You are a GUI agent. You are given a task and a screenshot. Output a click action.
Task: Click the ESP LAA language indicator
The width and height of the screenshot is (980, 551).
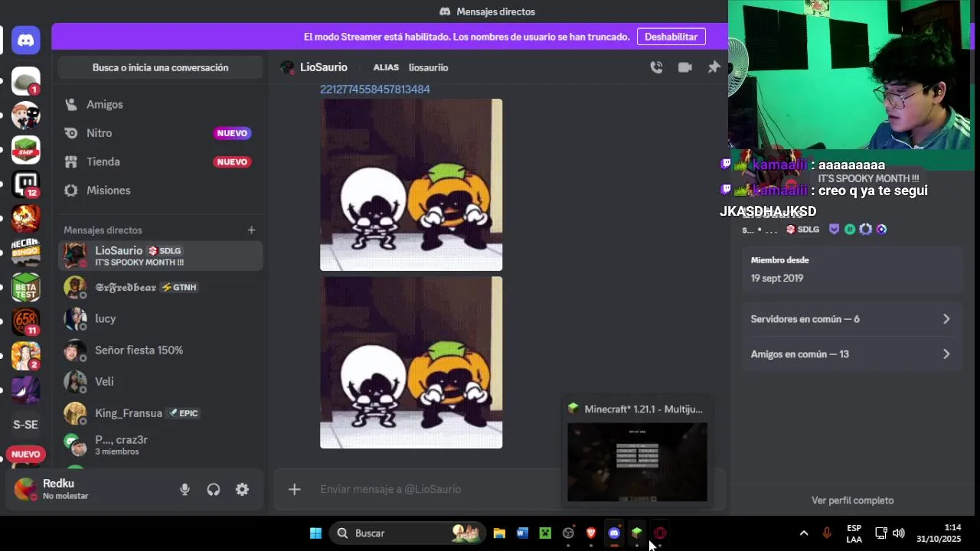click(x=854, y=533)
